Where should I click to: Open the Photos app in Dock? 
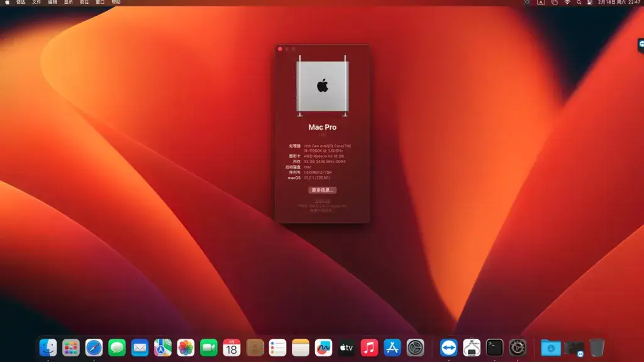click(x=186, y=348)
